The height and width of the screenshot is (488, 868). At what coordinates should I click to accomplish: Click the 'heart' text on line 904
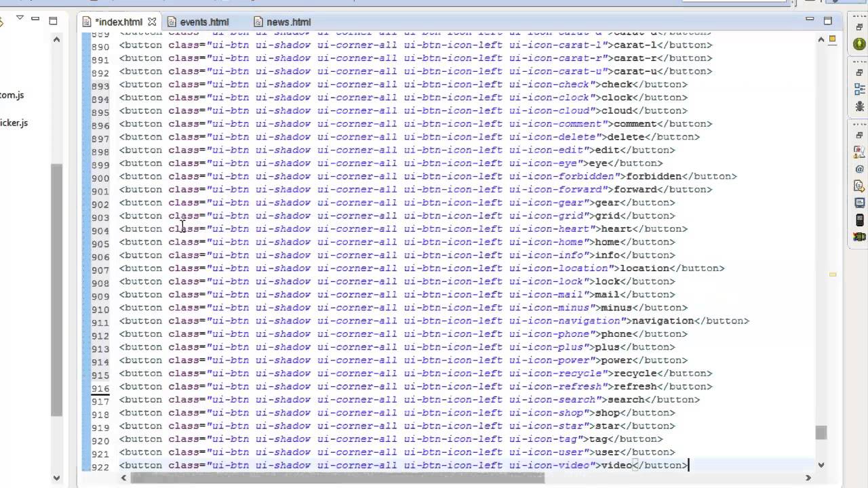616,229
